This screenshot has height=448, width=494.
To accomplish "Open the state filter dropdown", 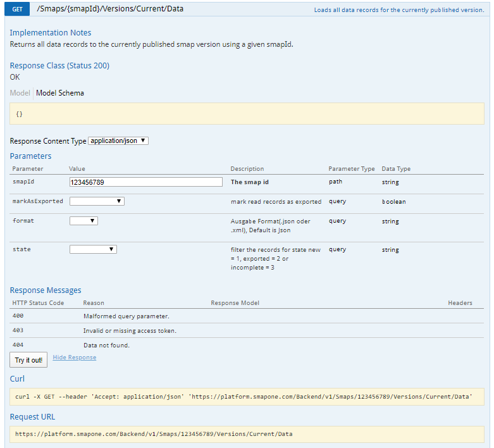I will 93,249.
